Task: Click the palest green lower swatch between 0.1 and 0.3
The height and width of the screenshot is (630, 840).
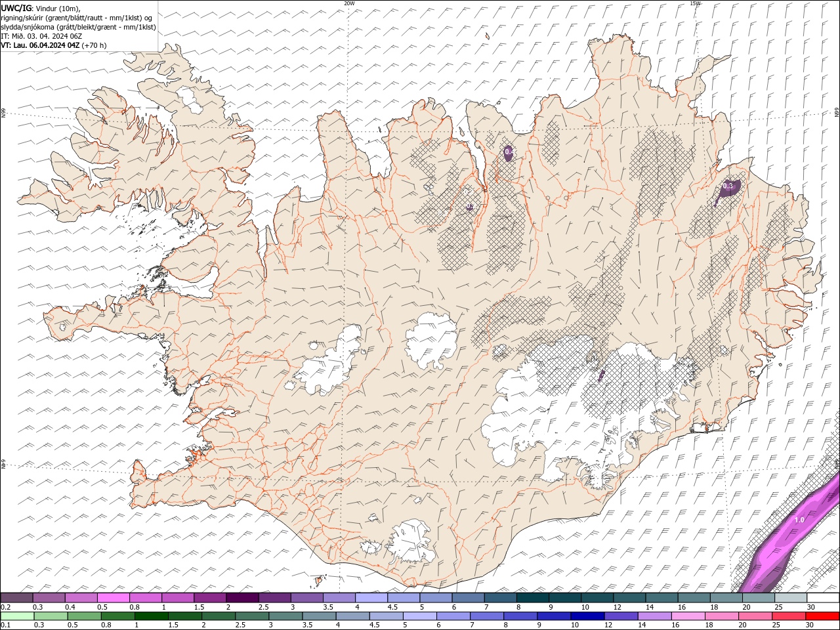Action: (17, 616)
